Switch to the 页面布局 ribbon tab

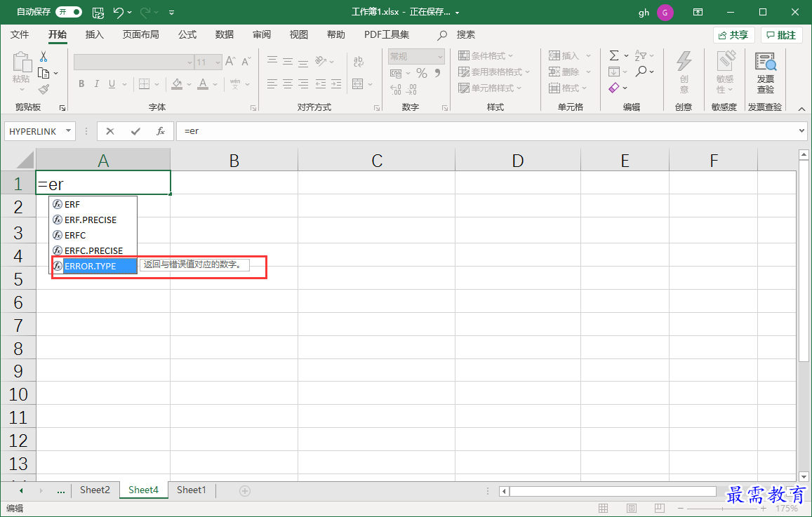pos(140,34)
